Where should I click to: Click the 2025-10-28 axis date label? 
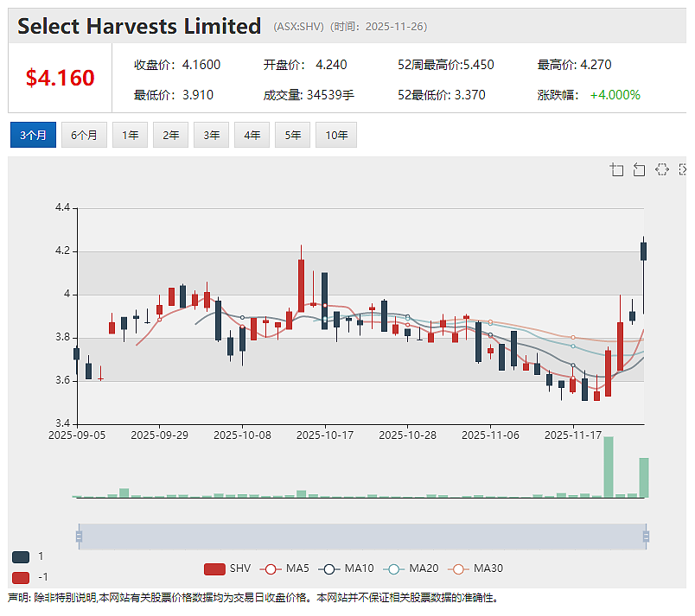[x=408, y=435]
